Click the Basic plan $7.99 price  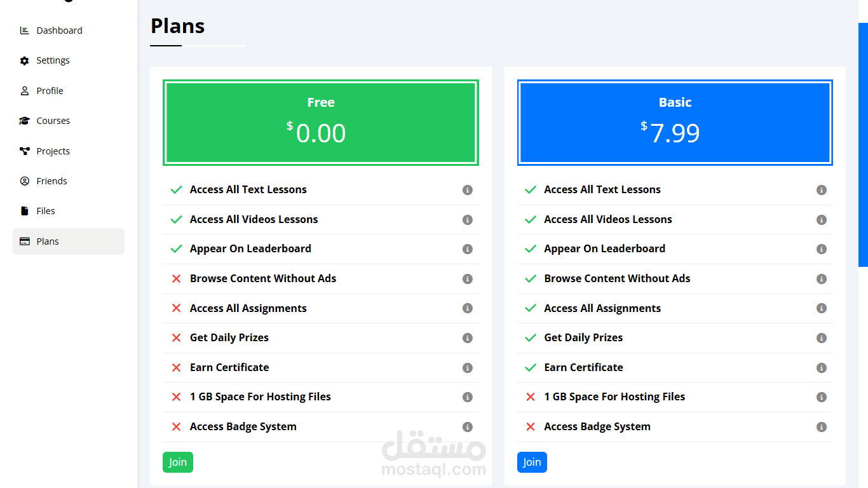(670, 133)
